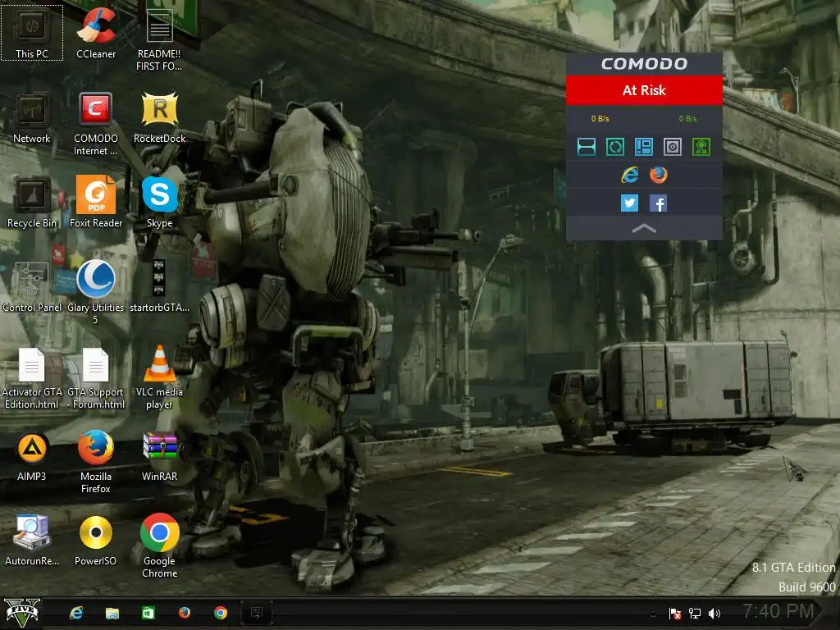840x630 pixels.
Task: Open the AutorunRe... desktop shortcut
Action: 32,541
